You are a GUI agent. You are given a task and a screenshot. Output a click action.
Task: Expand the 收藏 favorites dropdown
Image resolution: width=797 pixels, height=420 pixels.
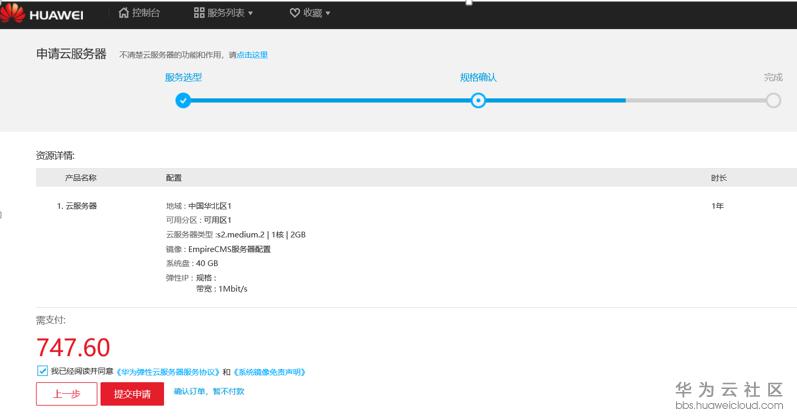(x=310, y=13)
